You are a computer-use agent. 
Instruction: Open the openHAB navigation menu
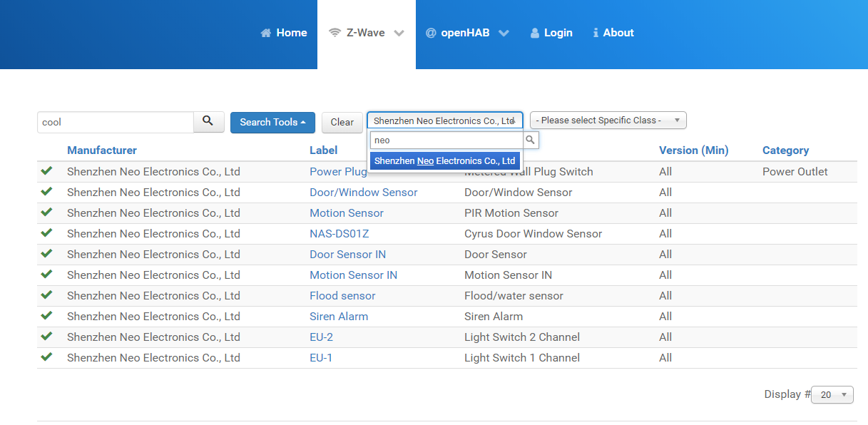(466, 33)
